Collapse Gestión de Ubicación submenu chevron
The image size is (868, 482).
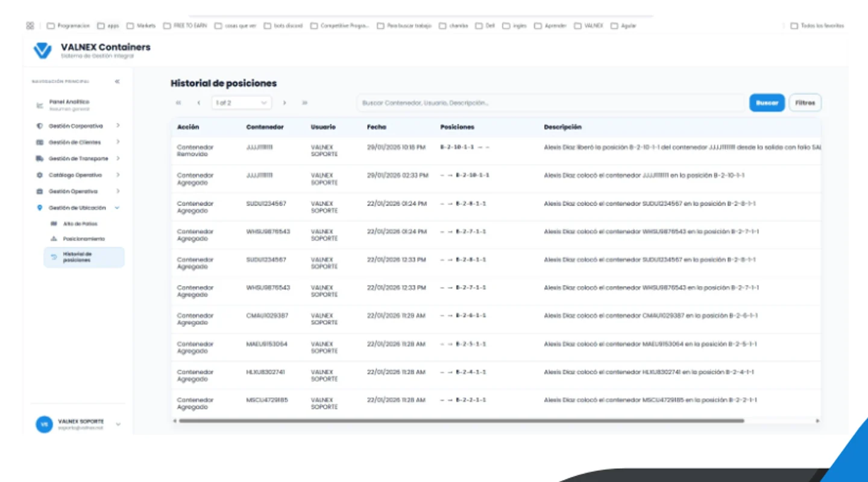117,208
